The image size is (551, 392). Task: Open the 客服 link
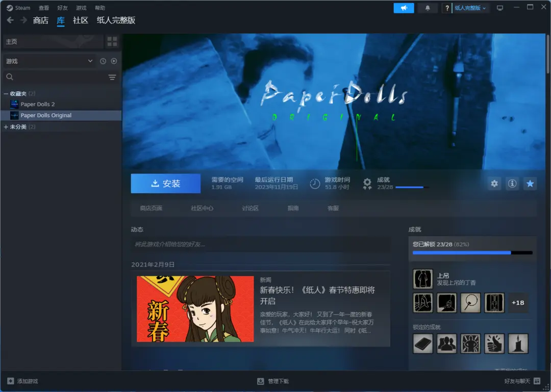333,208
